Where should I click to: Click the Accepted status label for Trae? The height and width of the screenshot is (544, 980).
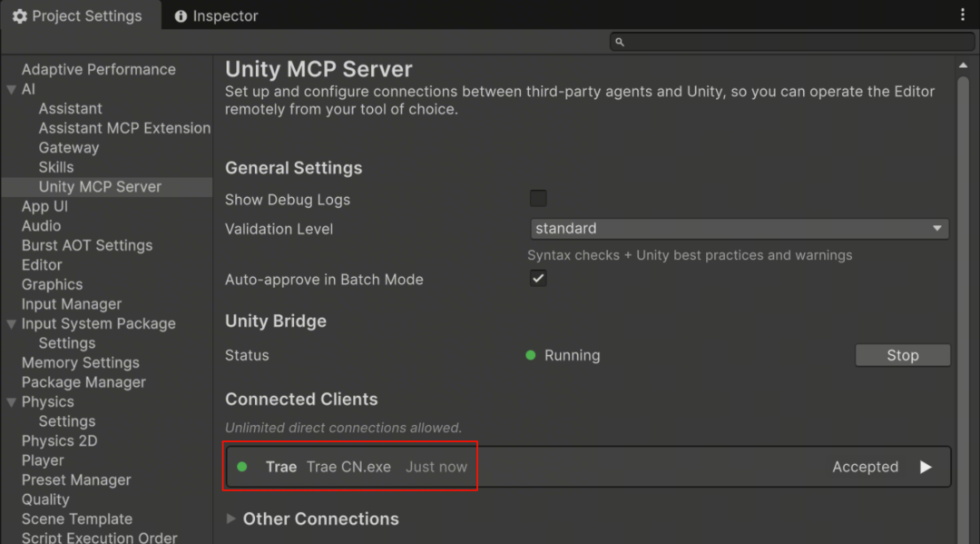pos(865,467)
